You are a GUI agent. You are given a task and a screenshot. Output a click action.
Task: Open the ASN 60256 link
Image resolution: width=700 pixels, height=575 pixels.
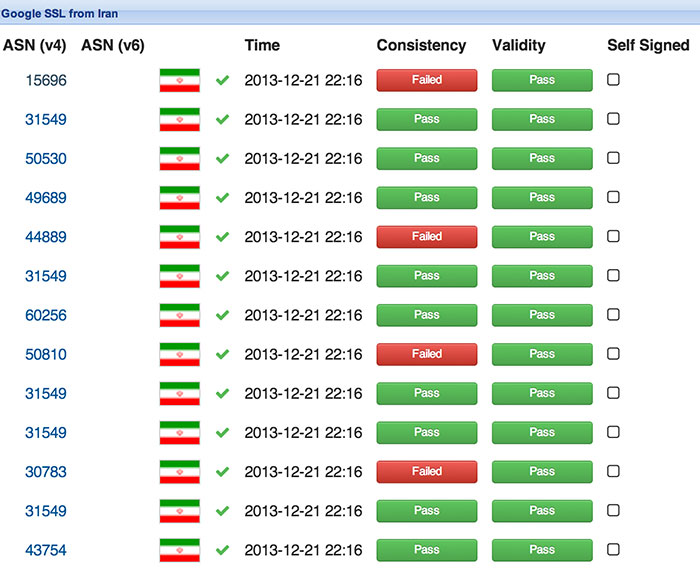pyautogui.click(x=46, y=315)
